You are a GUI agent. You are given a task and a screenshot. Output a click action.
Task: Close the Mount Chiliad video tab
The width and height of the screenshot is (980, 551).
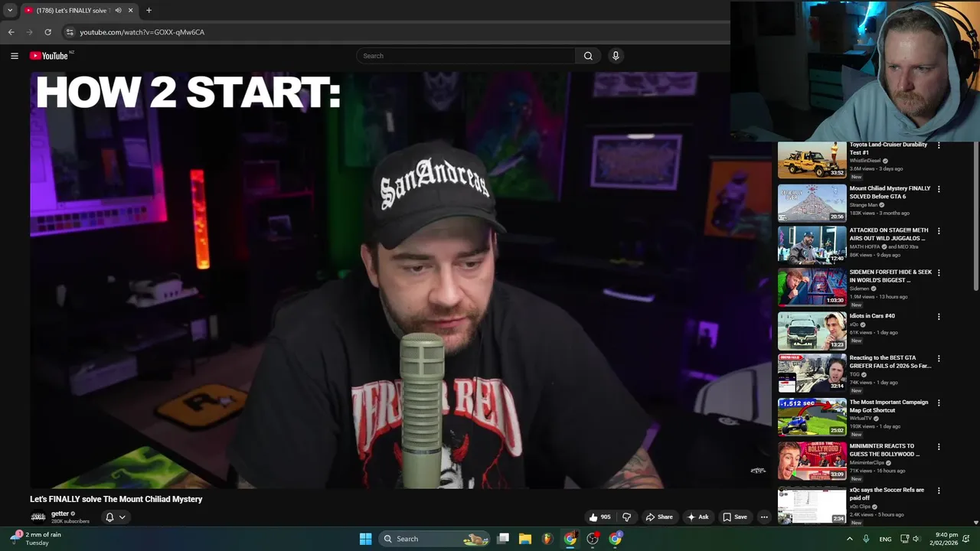130,11
